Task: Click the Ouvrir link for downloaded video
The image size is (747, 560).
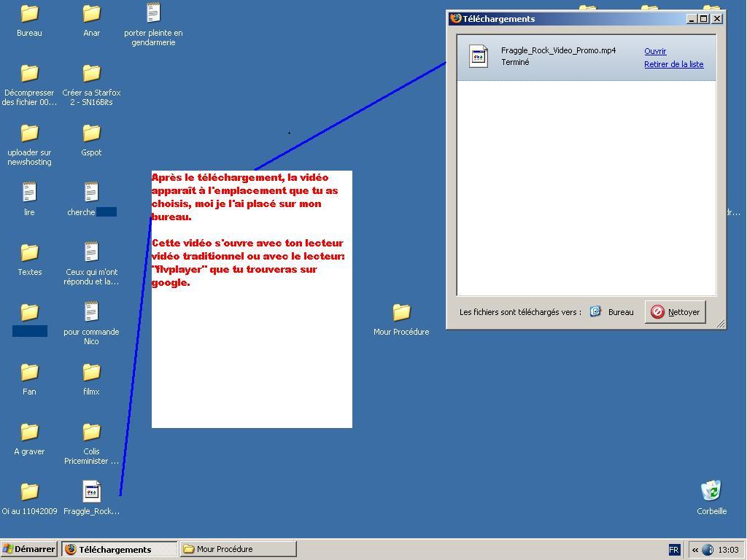Action: point(655,51)
